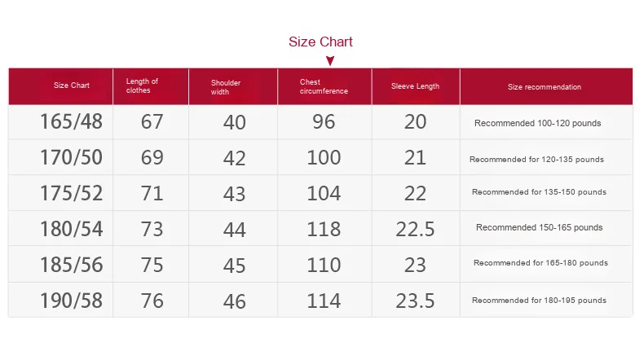The image size is (644, 360).
Task: Click the Recommended for 120-135 pounds text
Action: click(536, 160)
